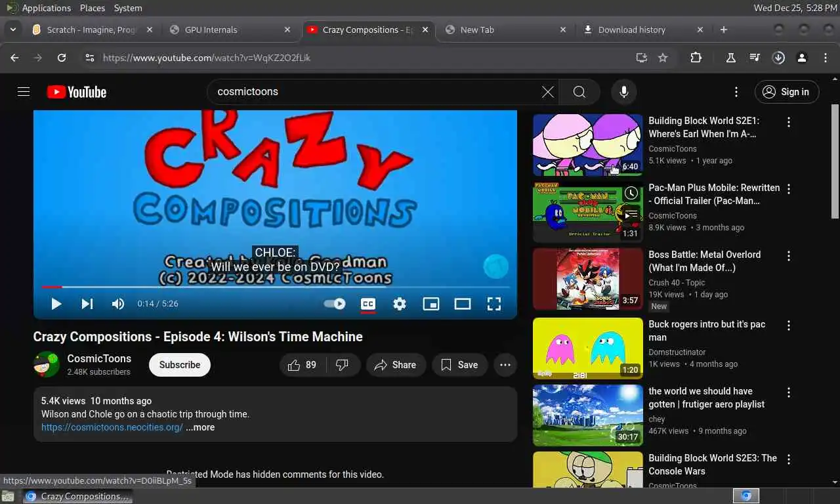Open the cosmictoons.neocities.org link
This screenshot has width=840, height=504.
112,427
